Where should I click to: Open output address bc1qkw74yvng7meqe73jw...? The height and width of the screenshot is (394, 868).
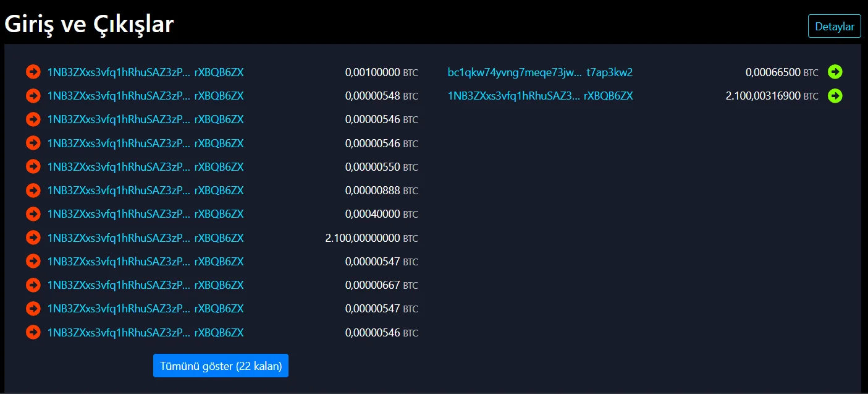[x=514, y=72]
